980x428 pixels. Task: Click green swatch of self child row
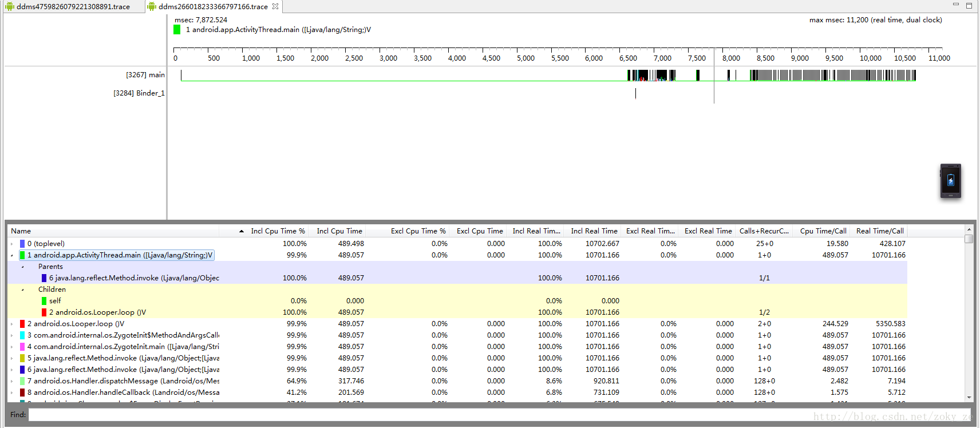point(44,301)
